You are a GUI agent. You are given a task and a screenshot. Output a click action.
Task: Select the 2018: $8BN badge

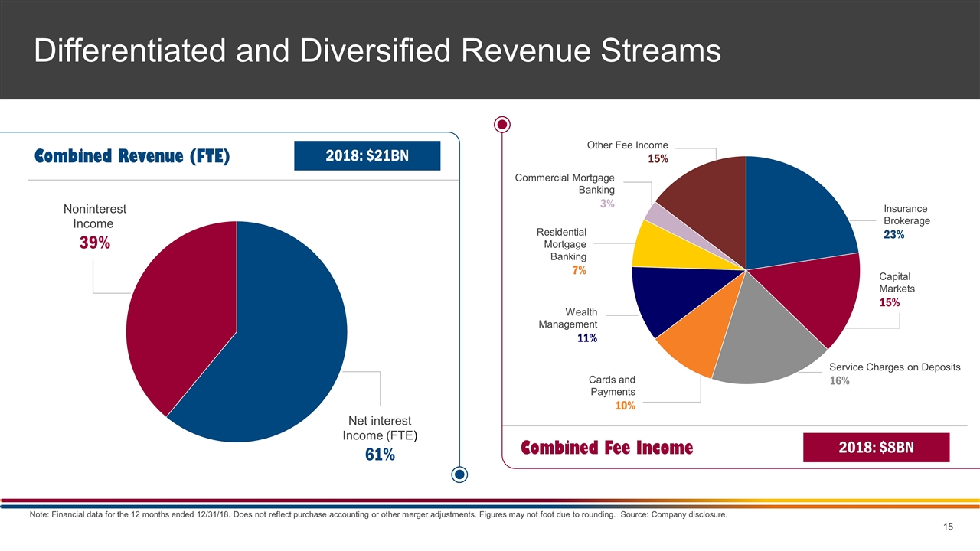point(876,448)
